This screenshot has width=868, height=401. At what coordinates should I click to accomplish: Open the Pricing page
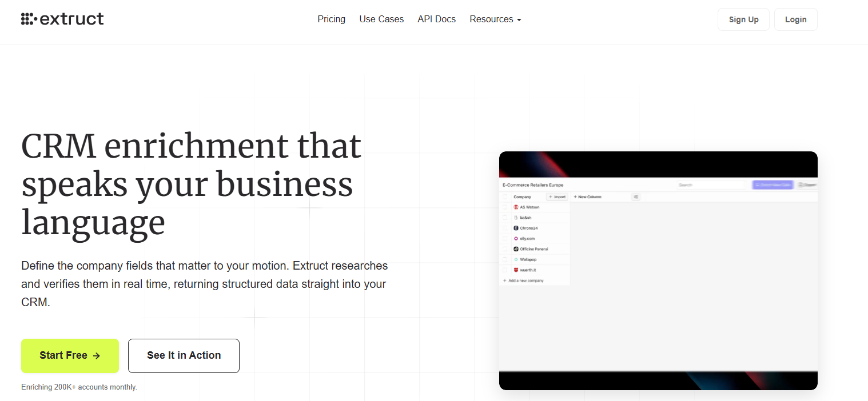(332, 19)
